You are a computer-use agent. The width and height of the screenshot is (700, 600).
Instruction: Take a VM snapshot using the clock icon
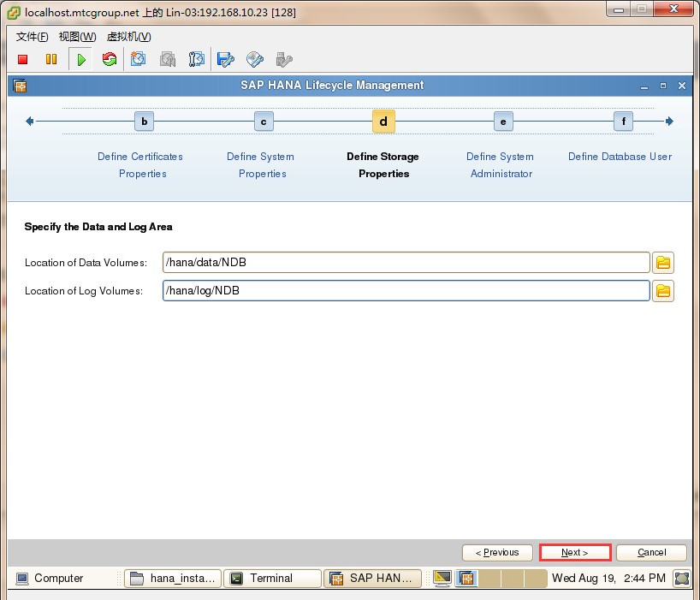(x=138, y=59)
